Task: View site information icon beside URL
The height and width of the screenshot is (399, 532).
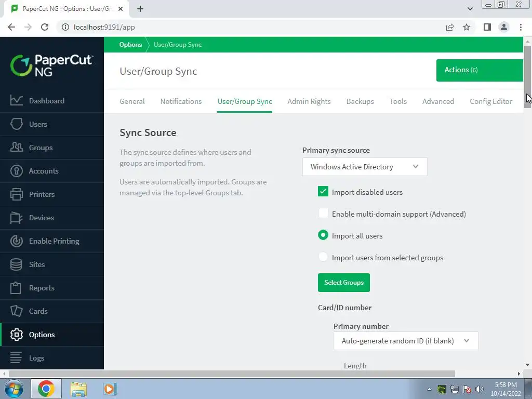Action: point(65,27)
